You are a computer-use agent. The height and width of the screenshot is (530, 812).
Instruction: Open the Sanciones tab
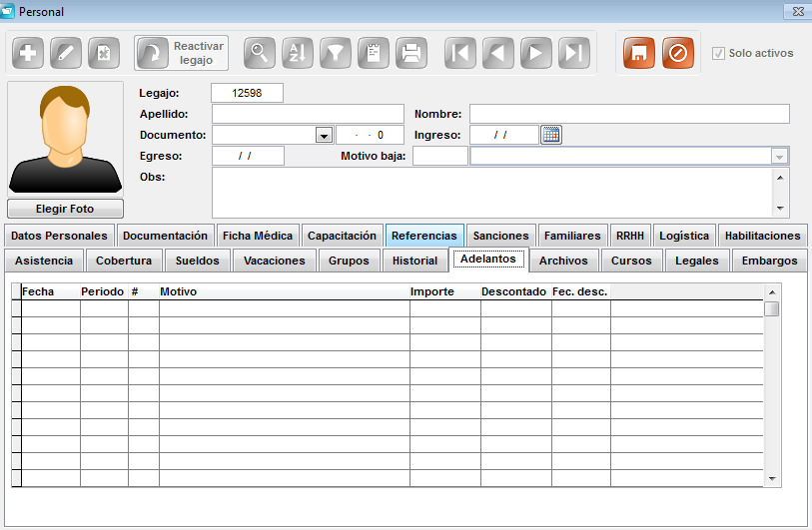500,236
